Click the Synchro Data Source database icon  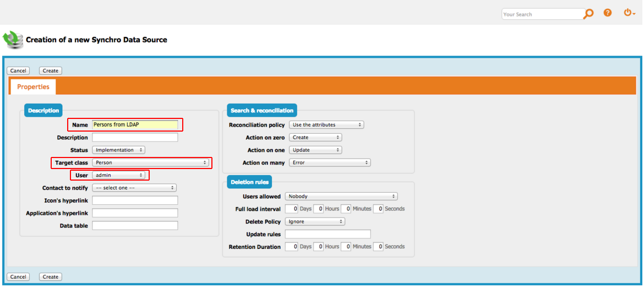pyautogui.click(x=13, y=40)
